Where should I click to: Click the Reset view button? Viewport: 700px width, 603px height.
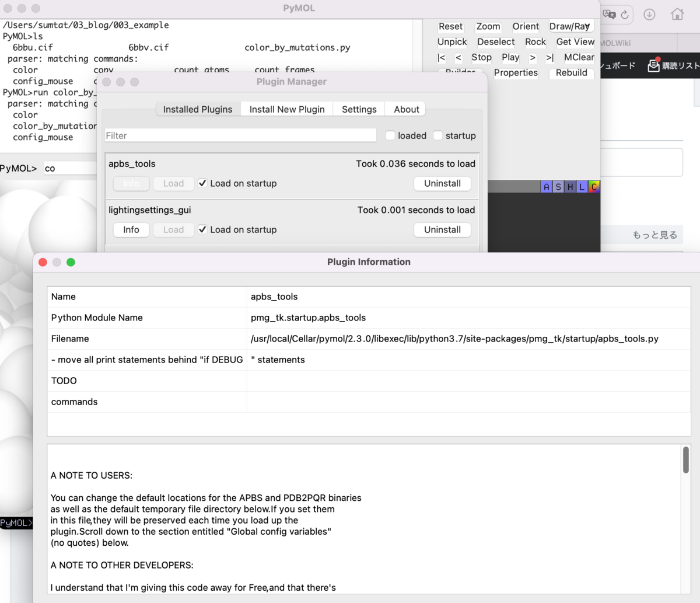tap(450, 26)
